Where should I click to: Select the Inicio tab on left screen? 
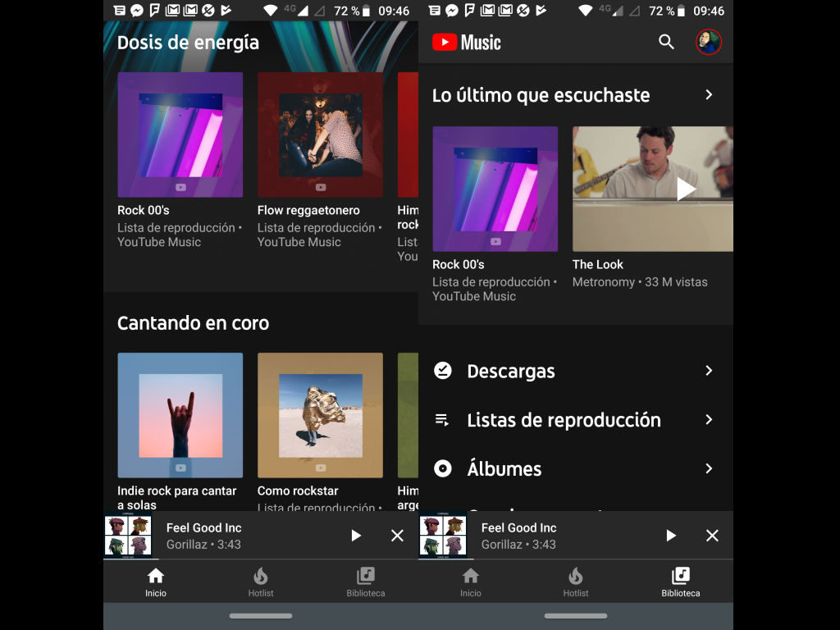[x=155, y=582]
